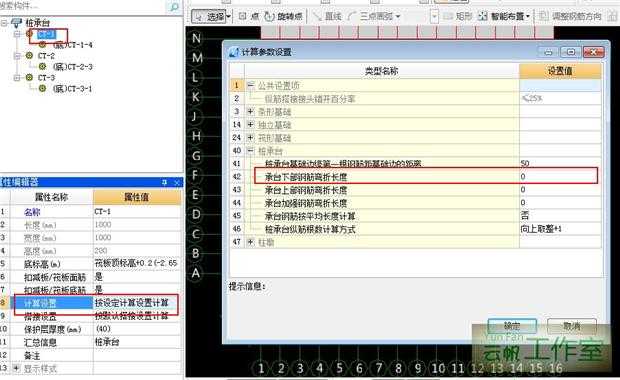Screen dimensions: 620x380
Task: Select the (底)CT-1-4 tree item
Action: pos(72,45)
